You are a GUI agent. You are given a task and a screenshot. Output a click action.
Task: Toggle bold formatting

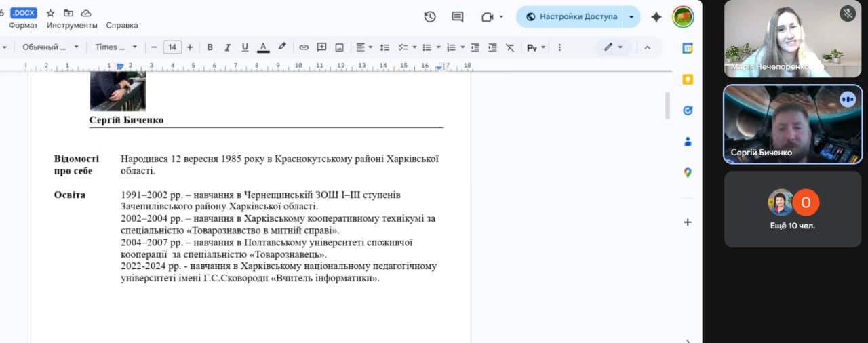point(210,47)
